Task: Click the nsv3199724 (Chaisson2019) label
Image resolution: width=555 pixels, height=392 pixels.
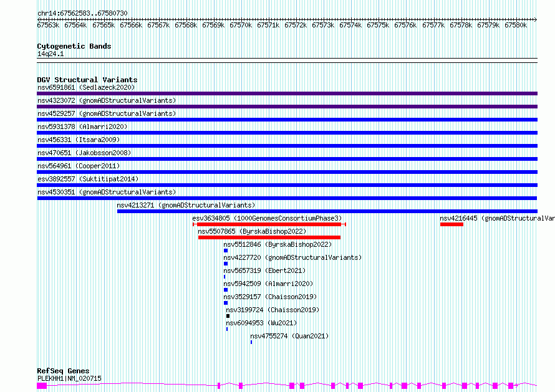Action: (273, 310)
